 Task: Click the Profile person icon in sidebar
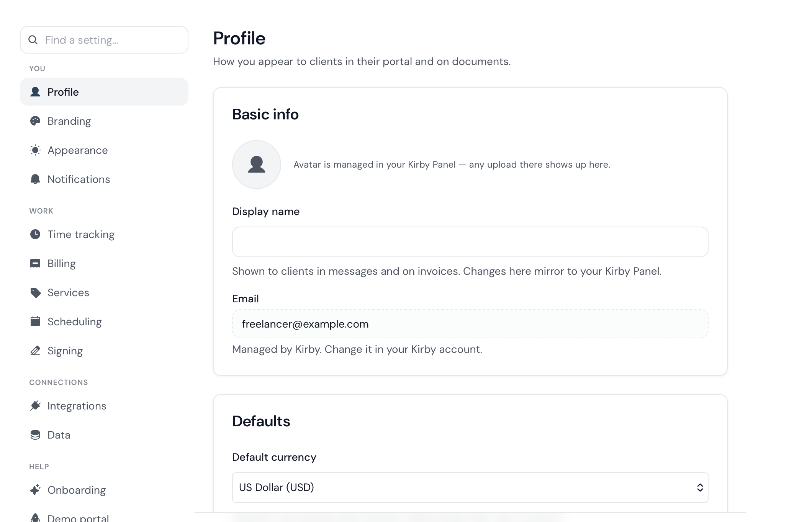click(x=35, y=92)
